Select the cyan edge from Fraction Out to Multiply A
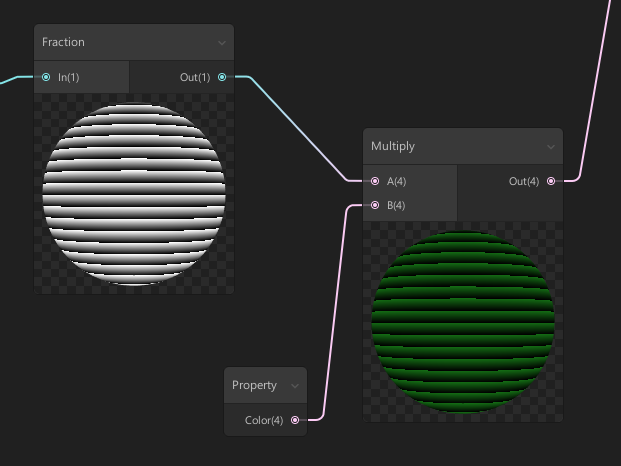621x466 pixels. coord(298,129)
